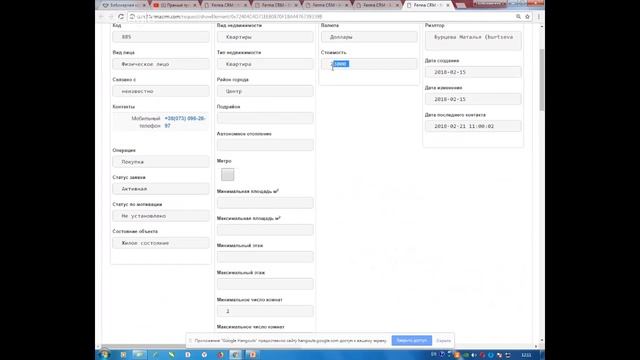Open the Windows Start menu
Viewport: 640px width, 360px height.
[x=104, y=355]
